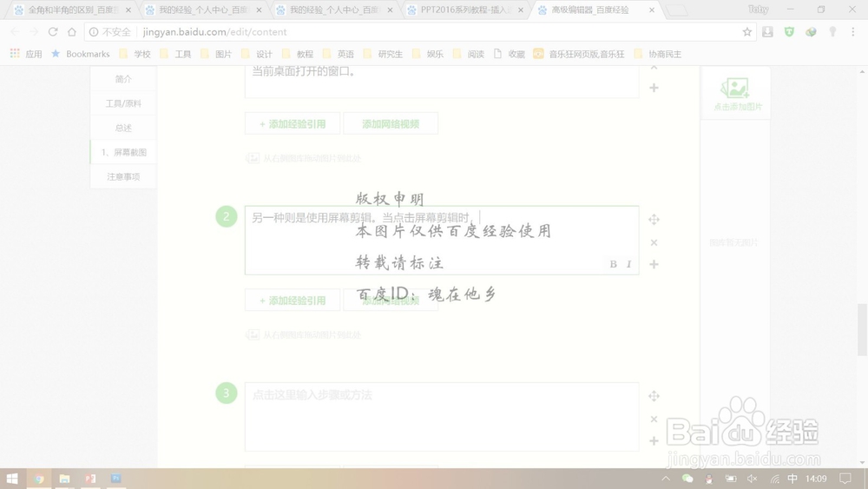Open the 研究生 bookmark folder
This screenshot has width=868, height=489.
tap(383, 54)
